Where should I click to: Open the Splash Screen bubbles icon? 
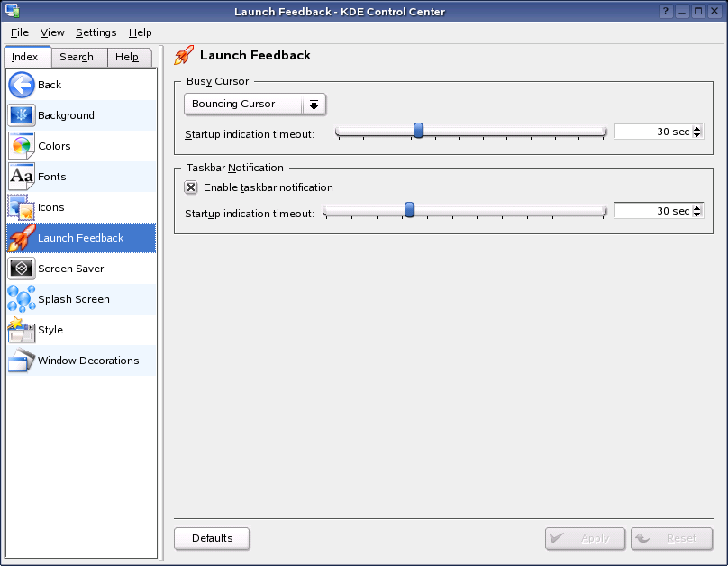22,299
